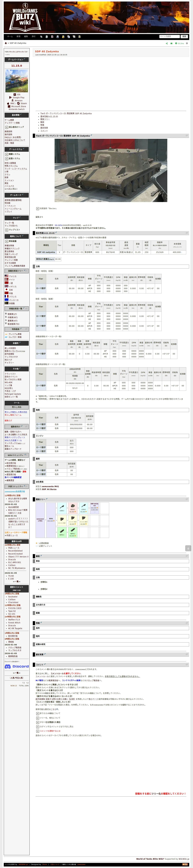The height and width of the screenshot is (868, 193).
Task: Expand ログインするメリット section
Action: [x=37, y=727]
